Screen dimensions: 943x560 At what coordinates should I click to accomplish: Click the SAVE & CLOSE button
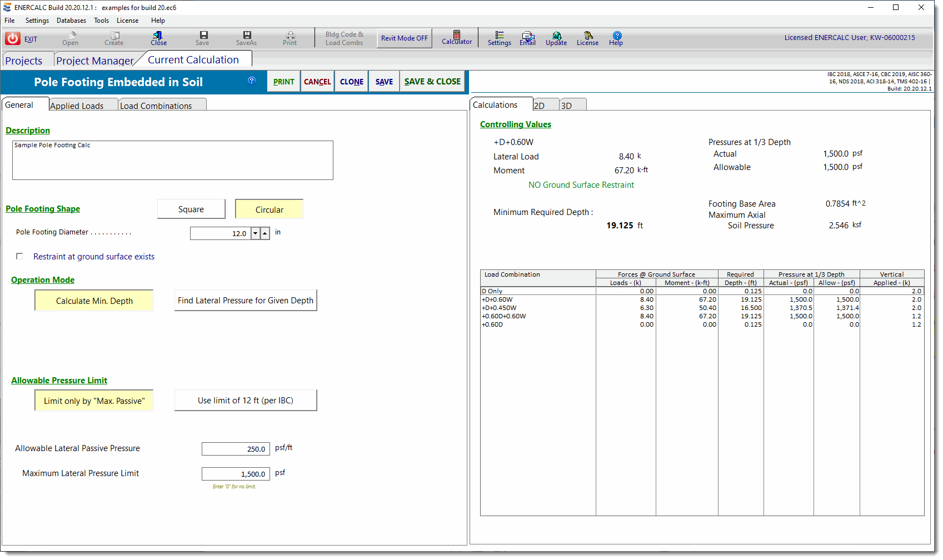pyautogui.click(x=432, y=82)
